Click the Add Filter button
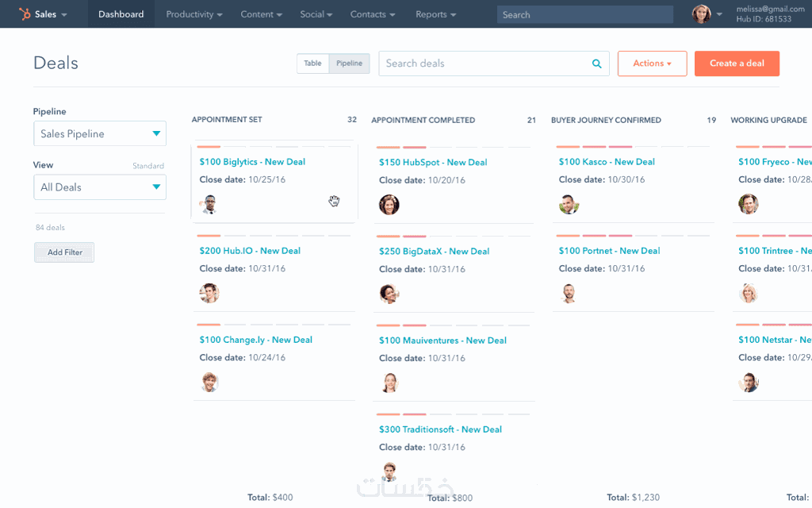812x508 pixels. [64, 252]
